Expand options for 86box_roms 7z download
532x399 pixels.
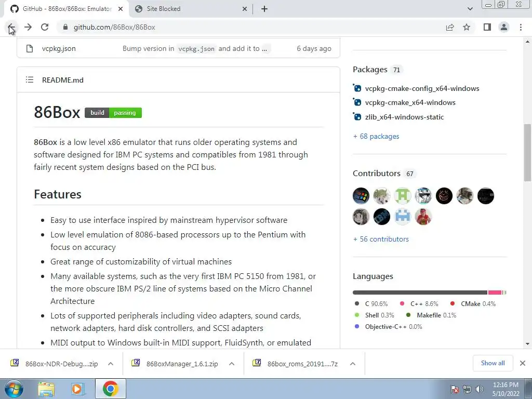click(x=353, y=364)
